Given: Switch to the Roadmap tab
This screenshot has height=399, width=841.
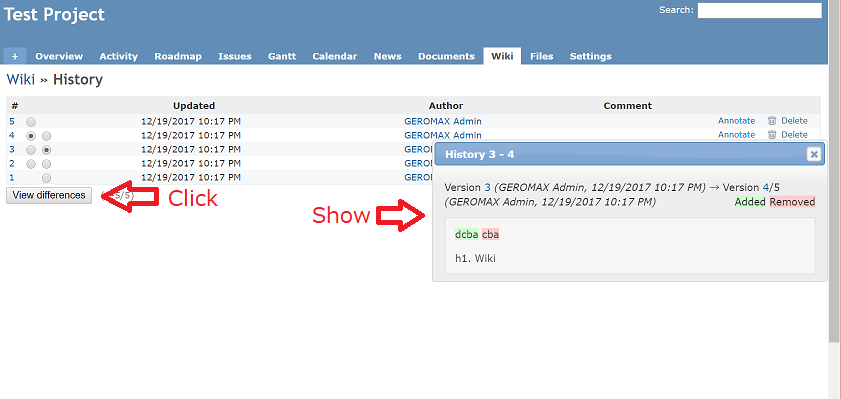Looking at the screenshot, I should tap(178, 56).
